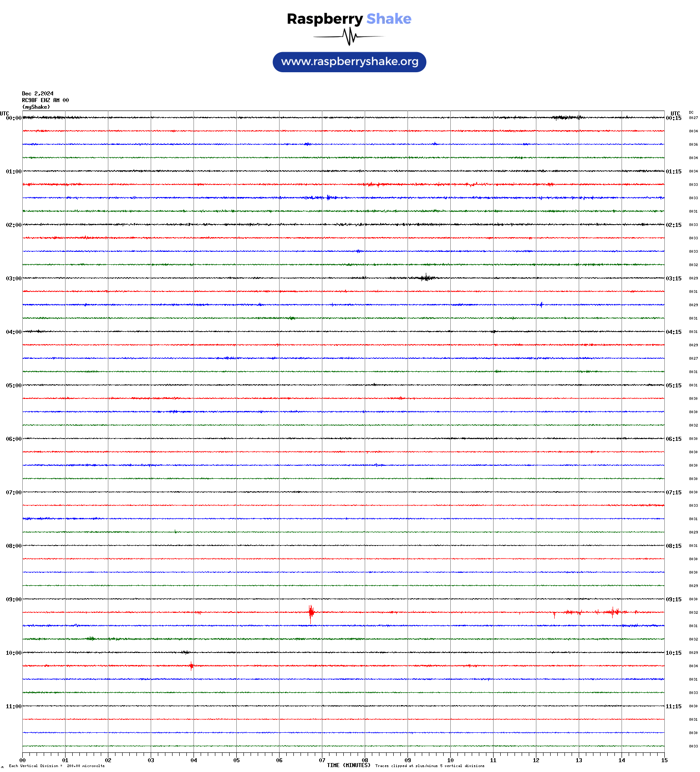Click the 01:15 right-side time label

tap(674, 172)
